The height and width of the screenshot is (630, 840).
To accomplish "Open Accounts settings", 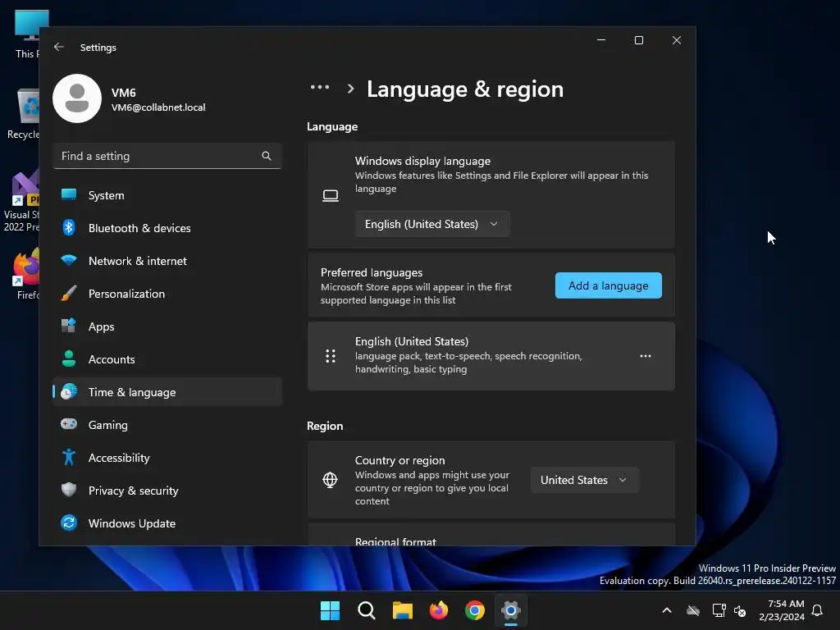I will [x=167, y=359].
